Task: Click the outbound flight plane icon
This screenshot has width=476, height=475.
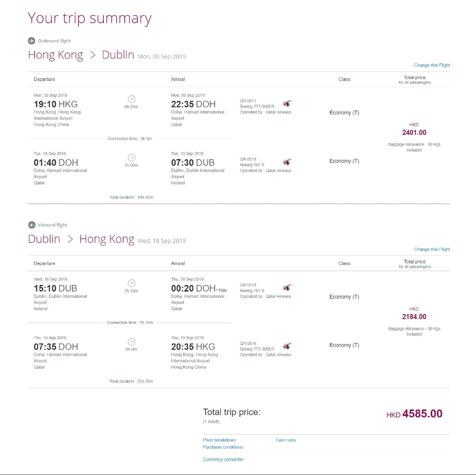Action: [x=31, y=40]
